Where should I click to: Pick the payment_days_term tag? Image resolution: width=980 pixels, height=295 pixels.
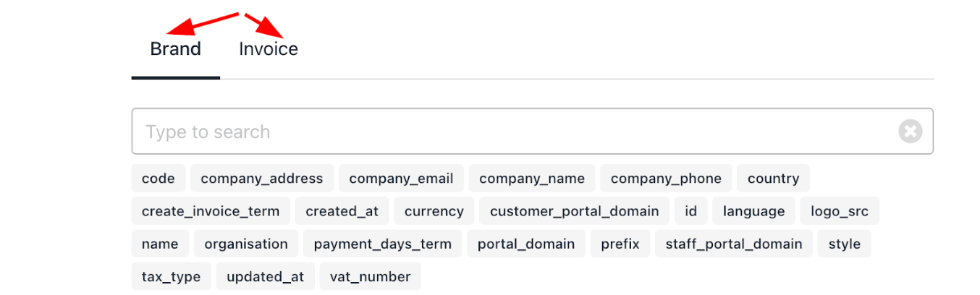pos(382,244)
